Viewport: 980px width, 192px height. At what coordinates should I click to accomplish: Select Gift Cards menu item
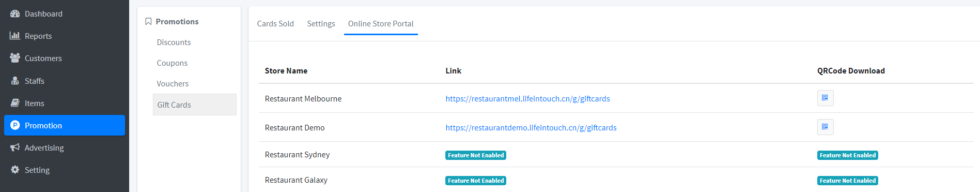(x=194, y=105)
